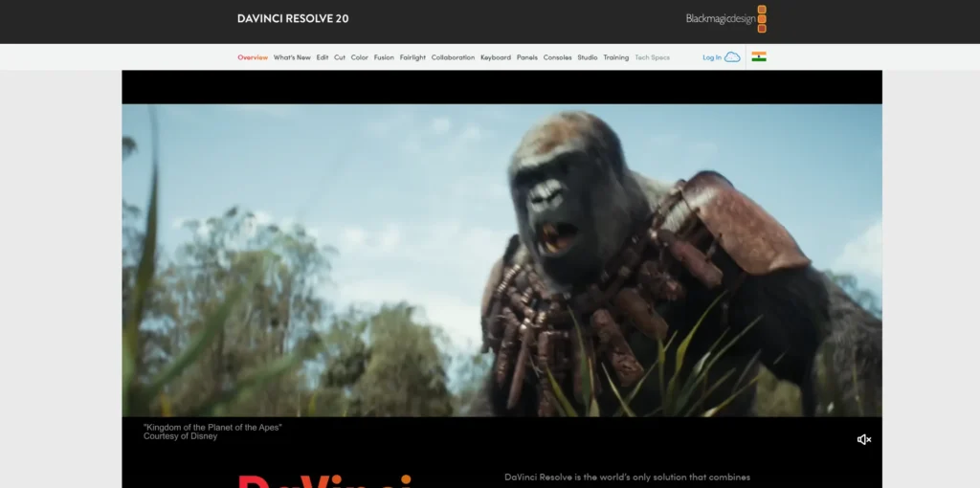Click the "Courtesy of Disney" credit text

(181, 436)
